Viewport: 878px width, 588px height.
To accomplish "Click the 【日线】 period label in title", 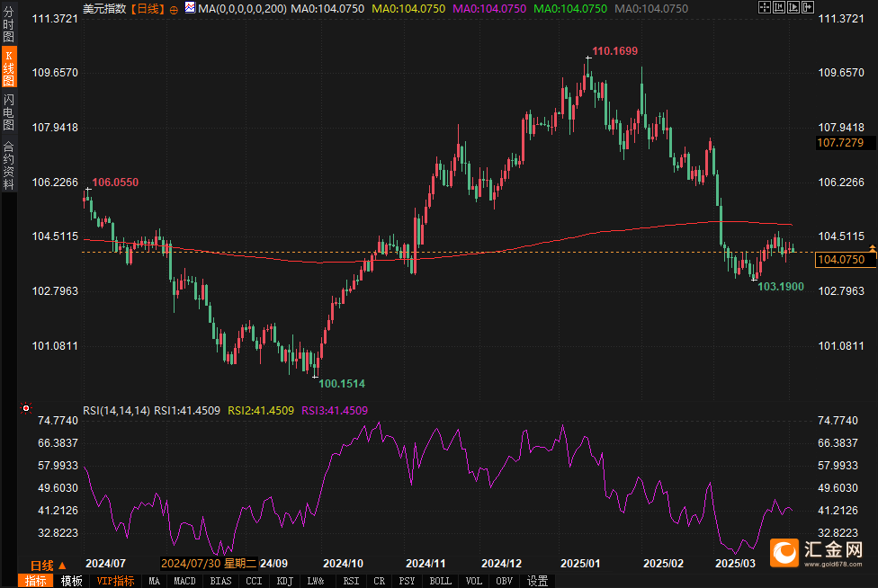I will coord(148,9).
